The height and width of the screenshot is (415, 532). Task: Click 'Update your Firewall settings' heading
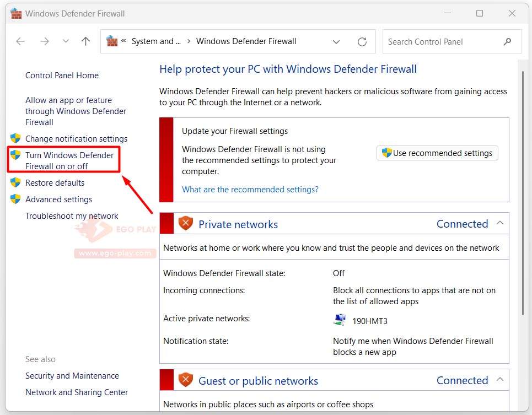point(235,131)
